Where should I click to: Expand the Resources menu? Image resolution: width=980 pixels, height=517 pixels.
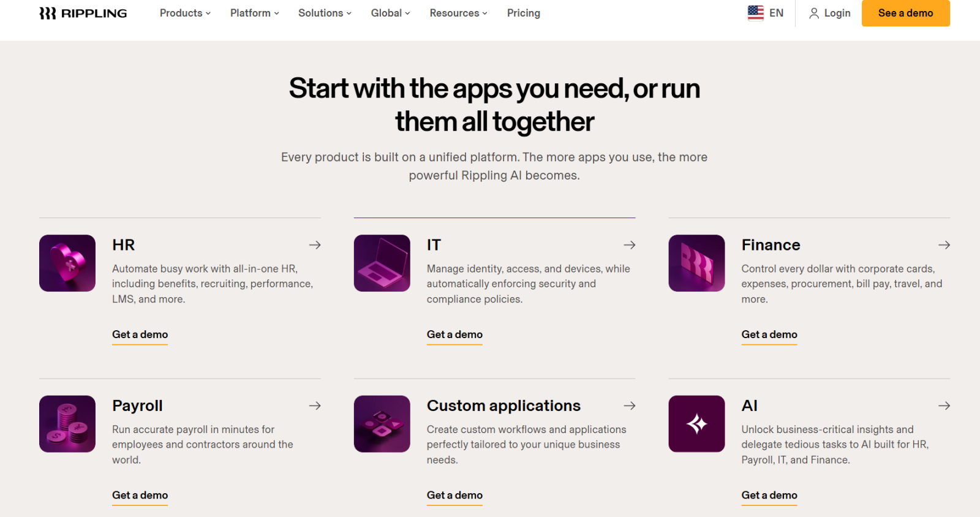[458, 13]
